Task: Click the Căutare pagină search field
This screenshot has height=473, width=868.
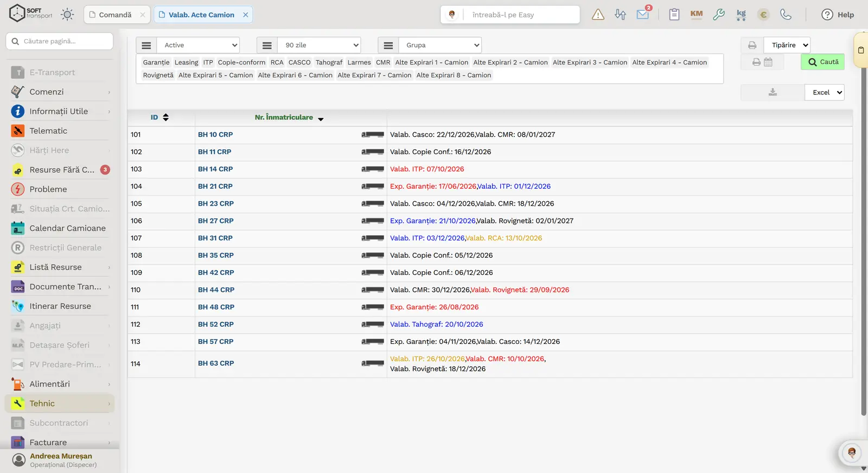Action: (60, 41)
